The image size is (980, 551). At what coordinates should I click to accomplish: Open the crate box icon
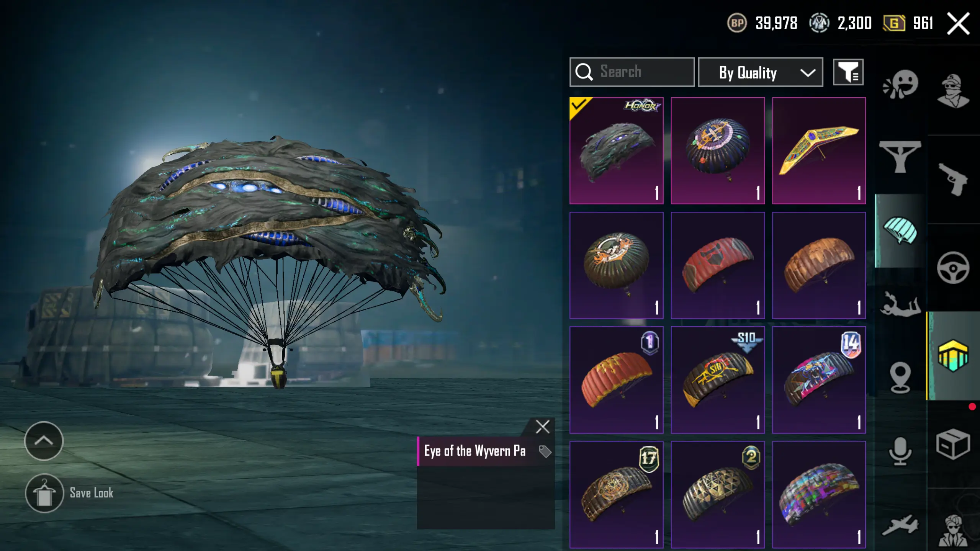(953, 444)
